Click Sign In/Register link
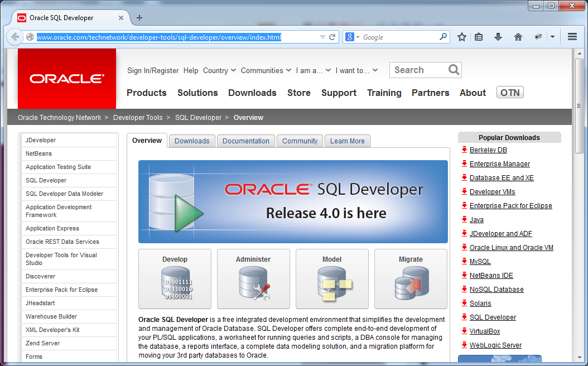This screenshot has height=366, width=588. pyautogui.click(x=153, y=70)
